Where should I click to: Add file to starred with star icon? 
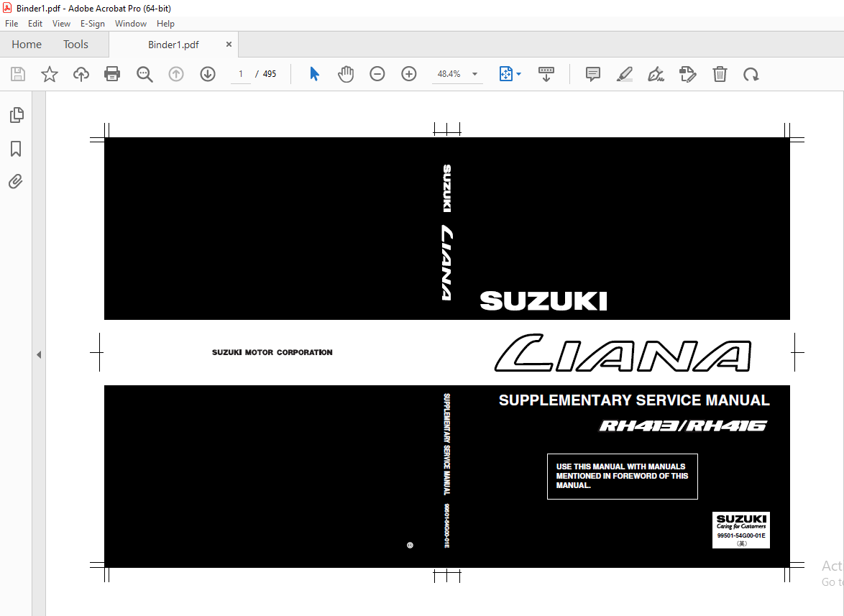tap(50, 74)
